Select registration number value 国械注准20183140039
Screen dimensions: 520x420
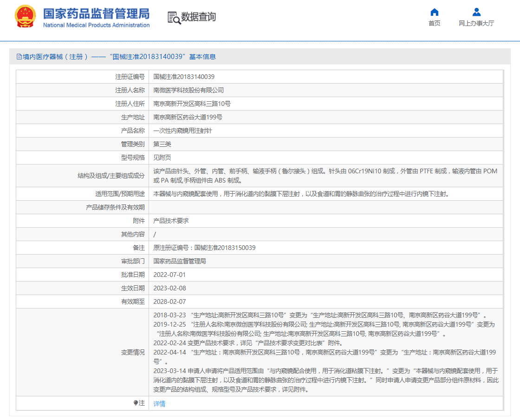[184, 77]
